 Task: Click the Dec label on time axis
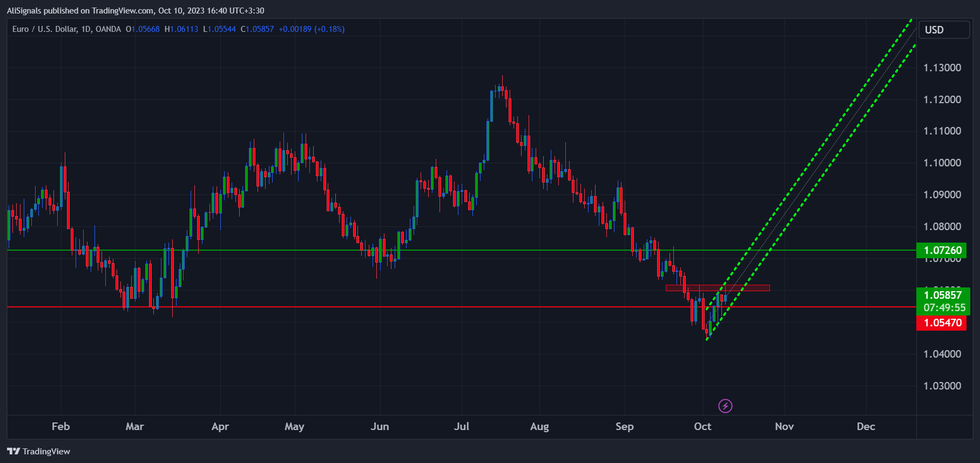tap(866, 426)
